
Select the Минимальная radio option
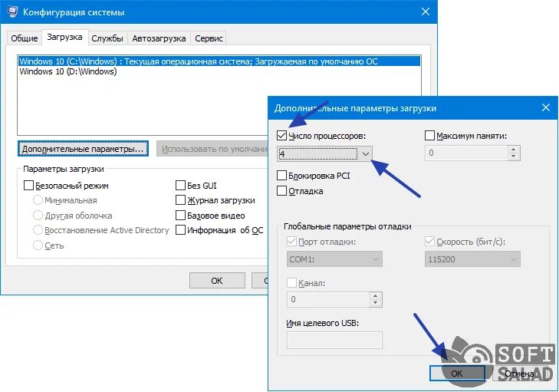[x=38, y=200]
